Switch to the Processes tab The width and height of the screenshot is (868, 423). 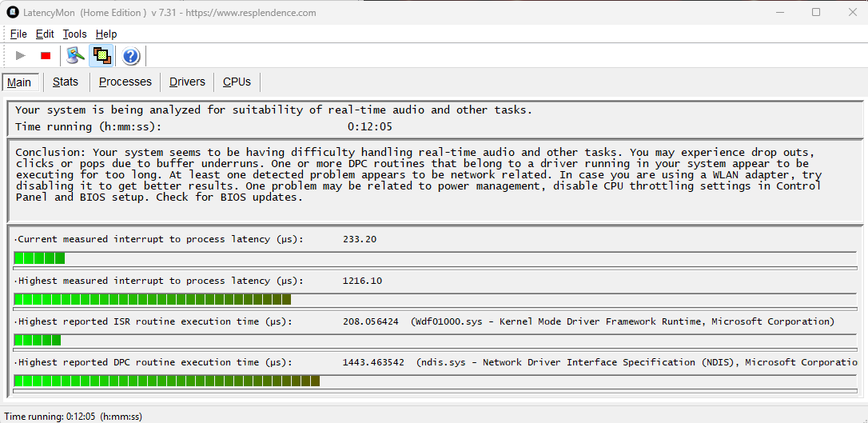pyautogui.click(x=125, y=82)
